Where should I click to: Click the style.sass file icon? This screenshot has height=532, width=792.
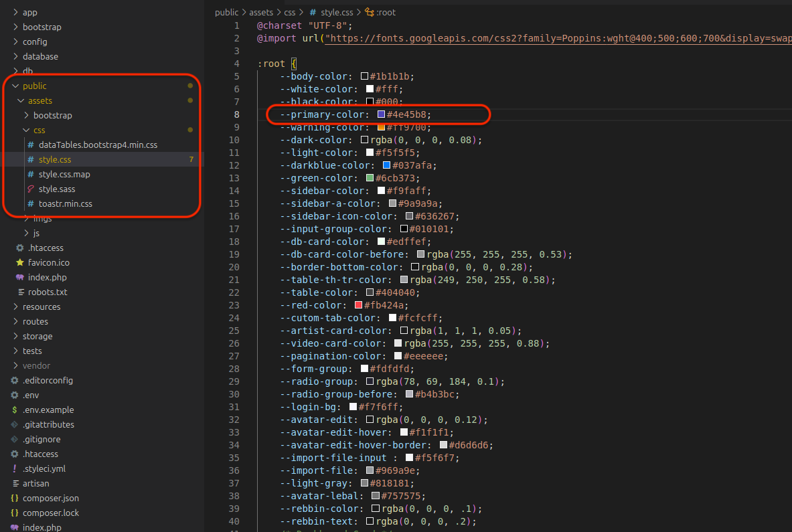click(x=31, y=189)
